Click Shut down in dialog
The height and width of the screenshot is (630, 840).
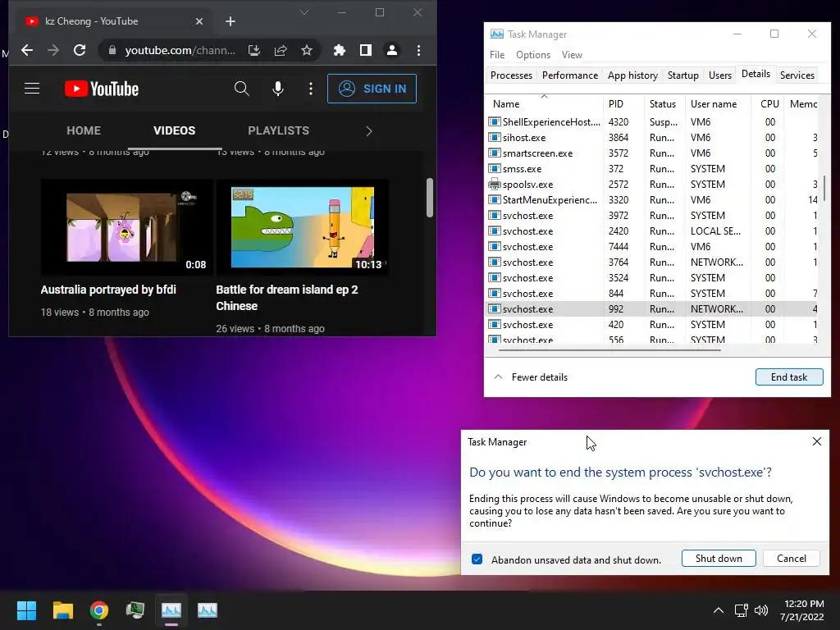pos(719,558)
